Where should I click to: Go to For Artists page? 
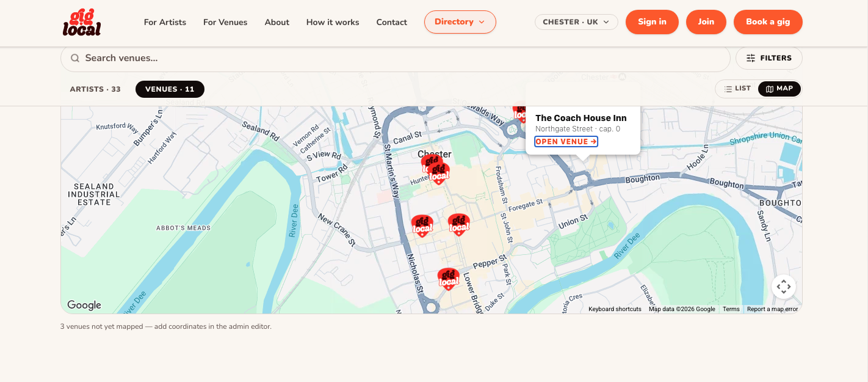point(165,22)
